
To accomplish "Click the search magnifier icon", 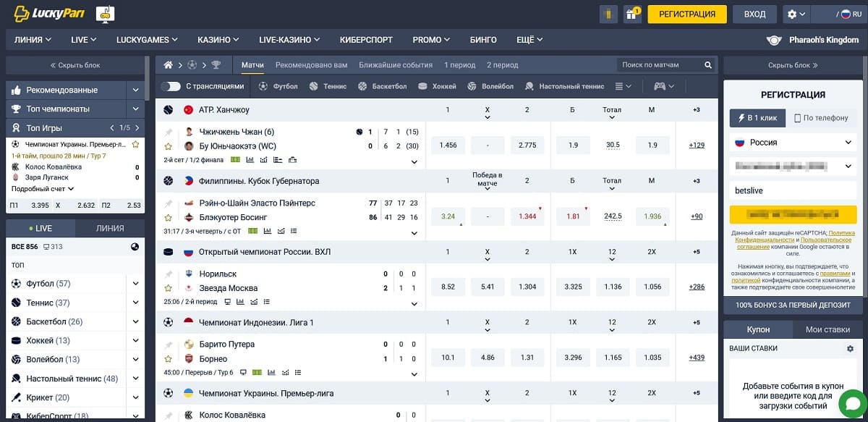I will tap(708, 65).
